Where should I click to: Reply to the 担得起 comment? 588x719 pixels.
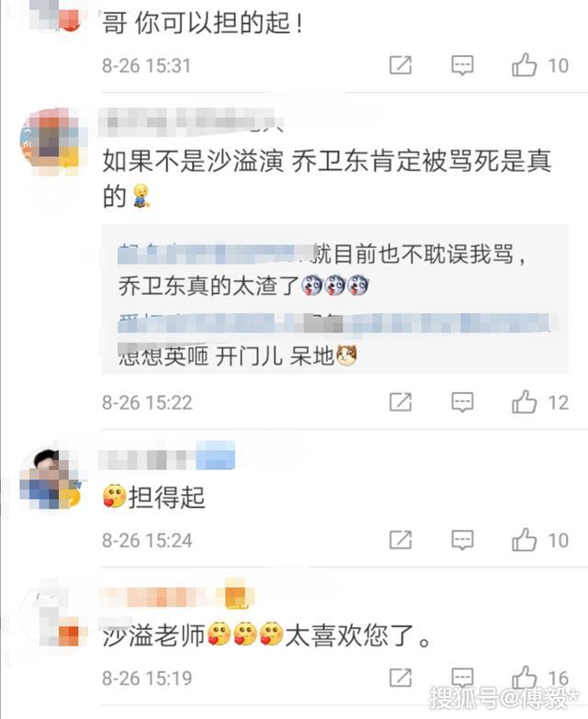462,540
